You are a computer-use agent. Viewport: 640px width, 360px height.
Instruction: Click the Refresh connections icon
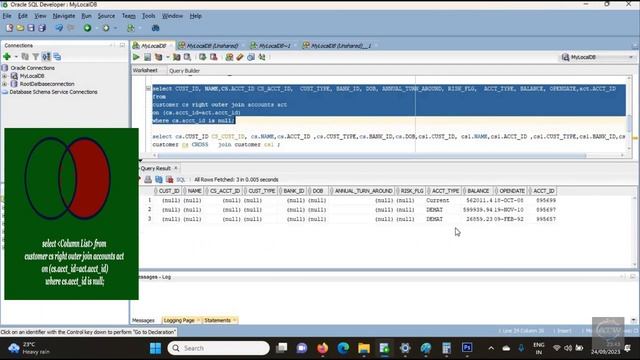25,56
